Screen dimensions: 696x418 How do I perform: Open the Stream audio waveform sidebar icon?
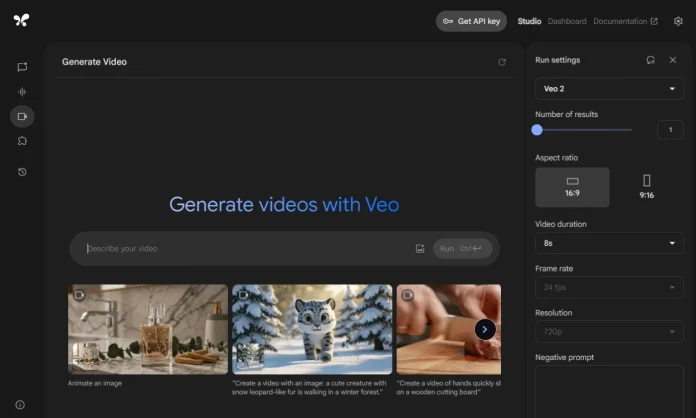point(22,92)
